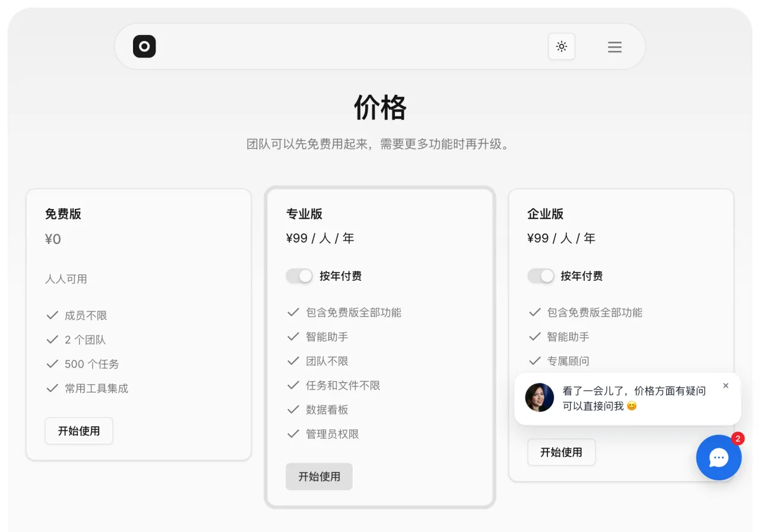The height and width of the screenshot is (532, 760).
Task: Click the 专属顾问 feature text
Action: pyautogui.click(x=568, y=361)
